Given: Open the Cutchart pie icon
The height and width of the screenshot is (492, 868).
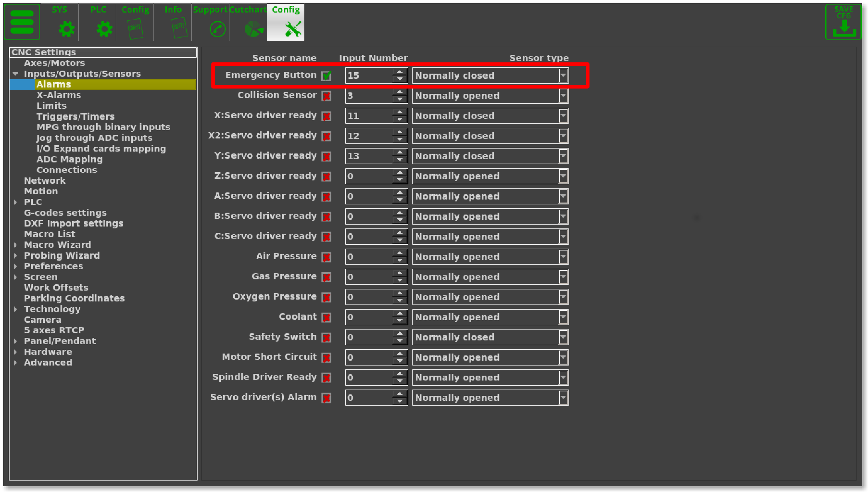Looking at the screenshot, I should pos(253,29).
